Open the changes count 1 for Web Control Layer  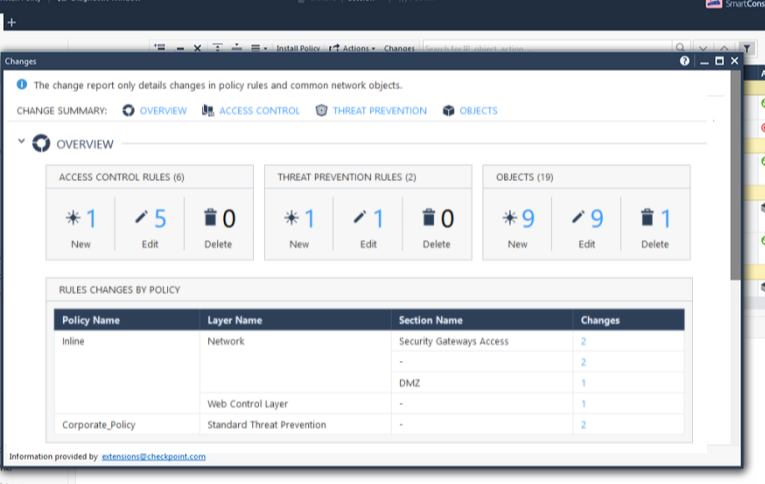point(584,403)
